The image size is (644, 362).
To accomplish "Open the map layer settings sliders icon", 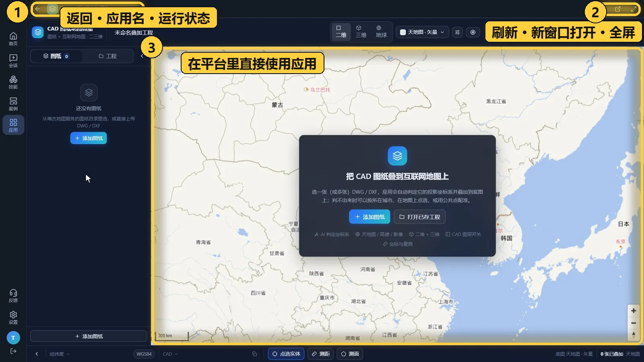I will point(457,32).
